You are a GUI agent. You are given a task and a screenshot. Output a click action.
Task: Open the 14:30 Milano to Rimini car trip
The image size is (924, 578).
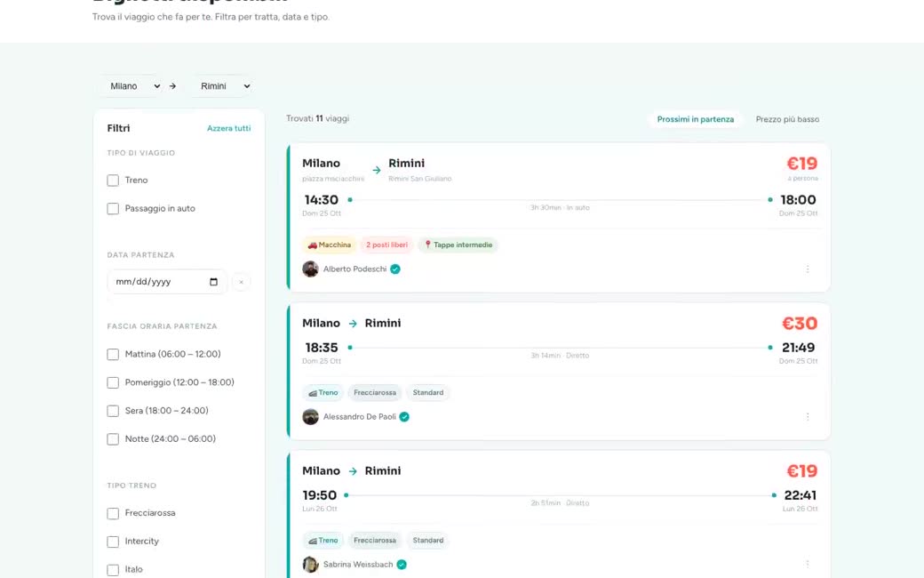pos(559,218)
